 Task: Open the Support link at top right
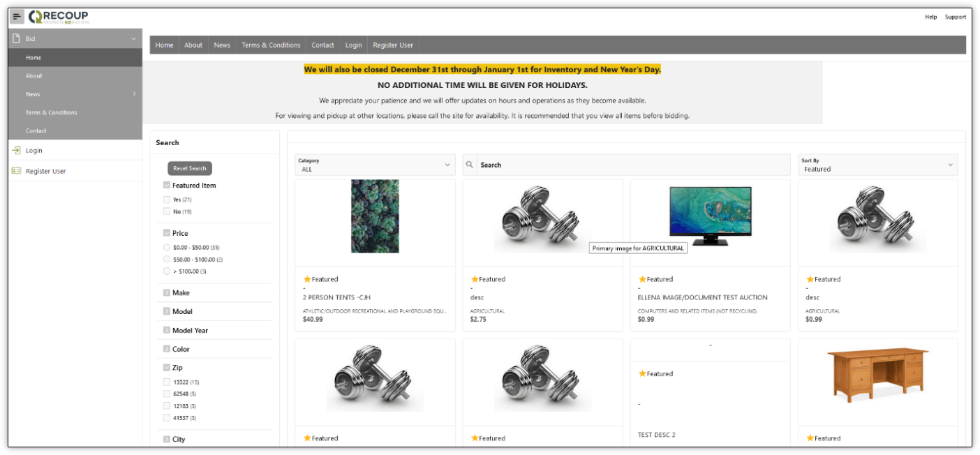coord(956,17)
